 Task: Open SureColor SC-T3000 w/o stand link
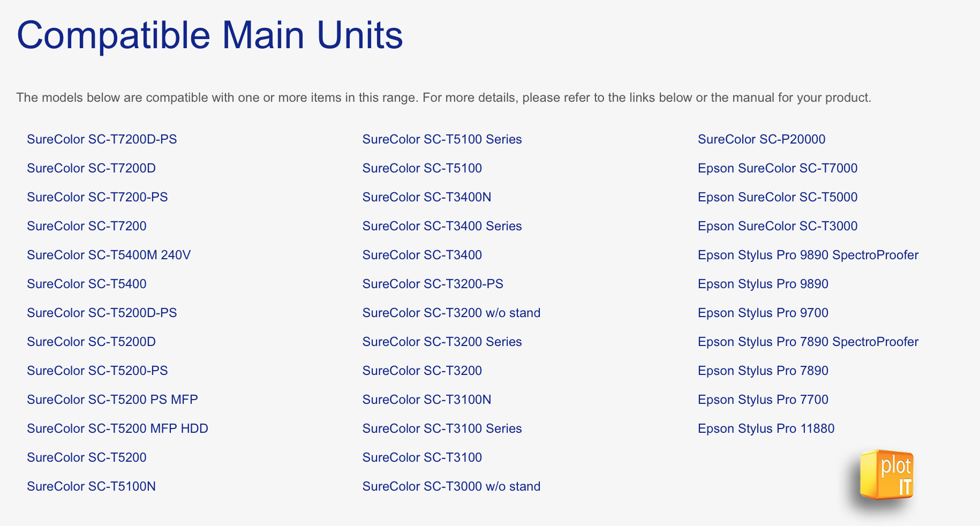click(451, 486)
